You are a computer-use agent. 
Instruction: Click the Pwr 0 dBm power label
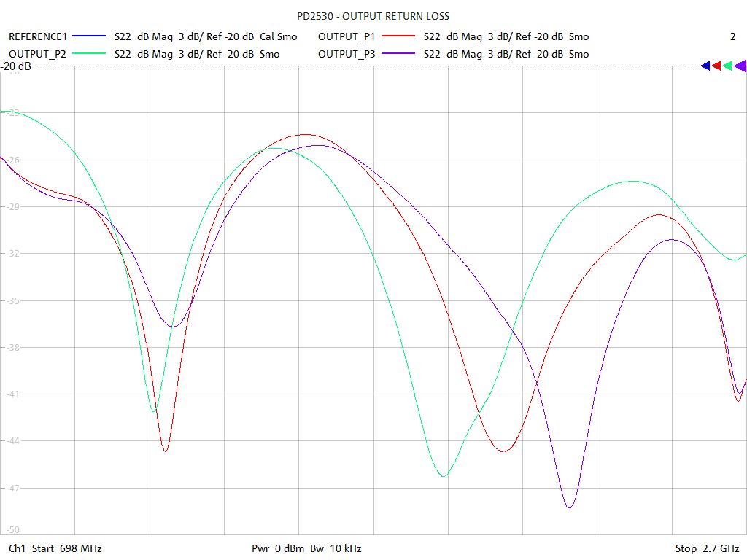tap(278, 548)
